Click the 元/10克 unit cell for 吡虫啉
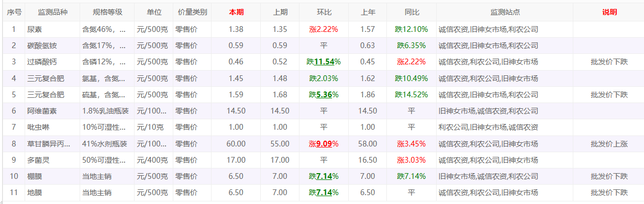The width and height of the screenshot is (644, 204). pyautogui.click(x=150, y=127)
